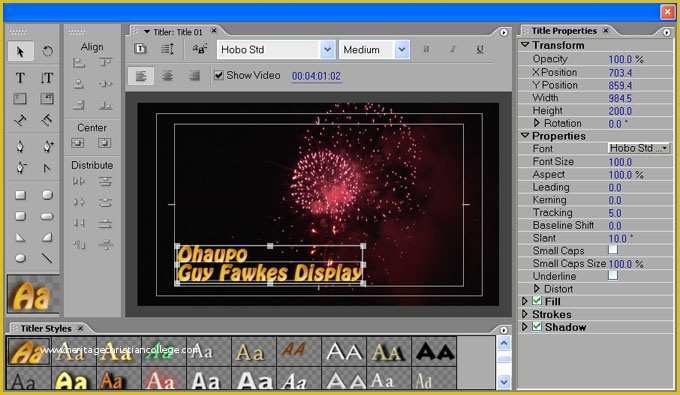680x395 pixels.
Task: Expand the Rotation property
Action: pos(536,123)
